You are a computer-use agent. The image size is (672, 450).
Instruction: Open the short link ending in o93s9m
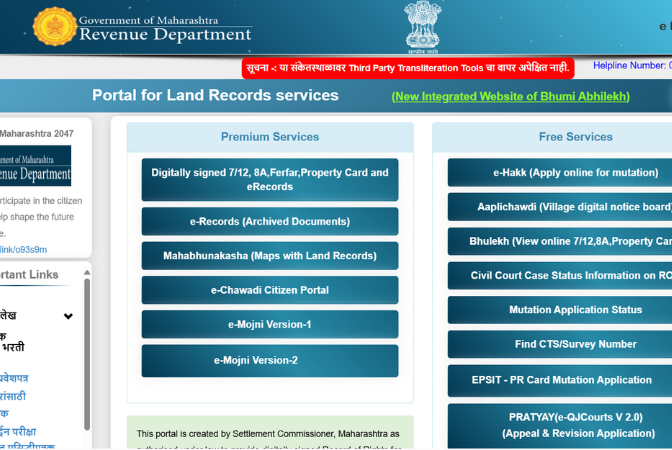24,249
